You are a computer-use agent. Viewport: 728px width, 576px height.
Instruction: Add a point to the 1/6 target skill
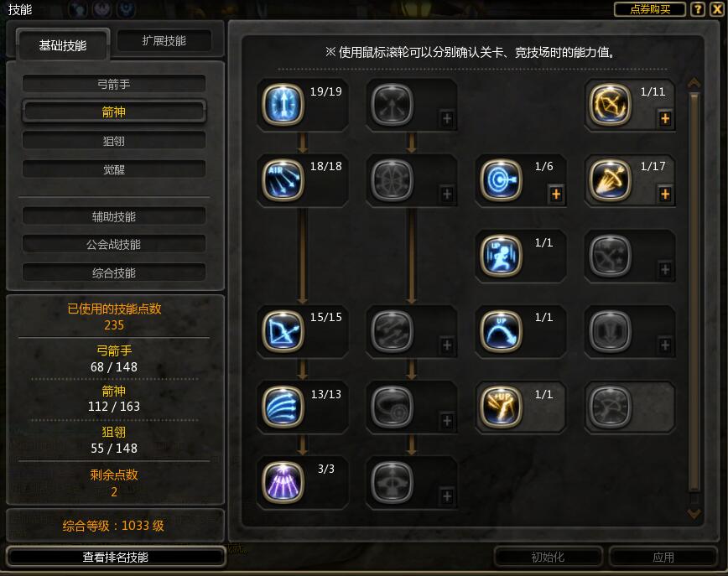556,194
